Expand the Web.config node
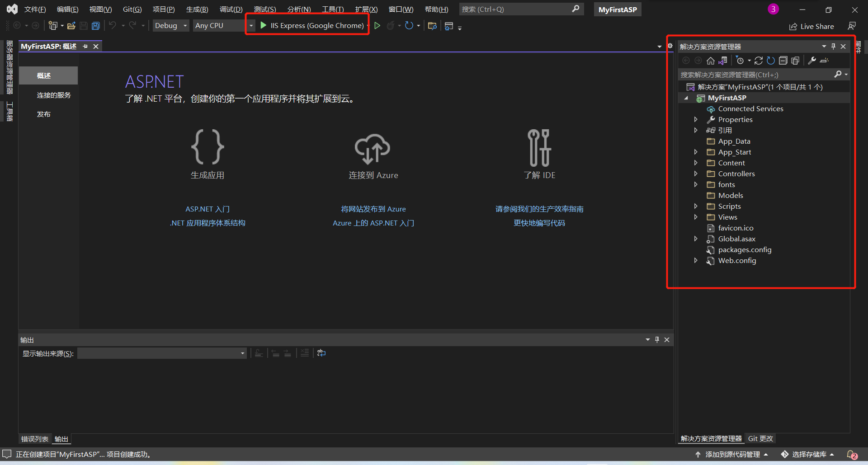 pyautogui.click(x=696, y=260)
